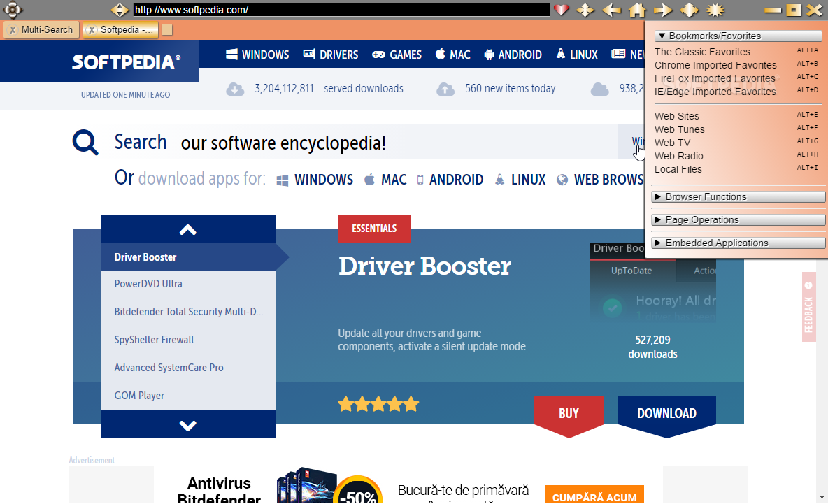Select SpyShelter Firewall in the list
The width and height of the screenshot is (828, 504).
click(188, 340)
